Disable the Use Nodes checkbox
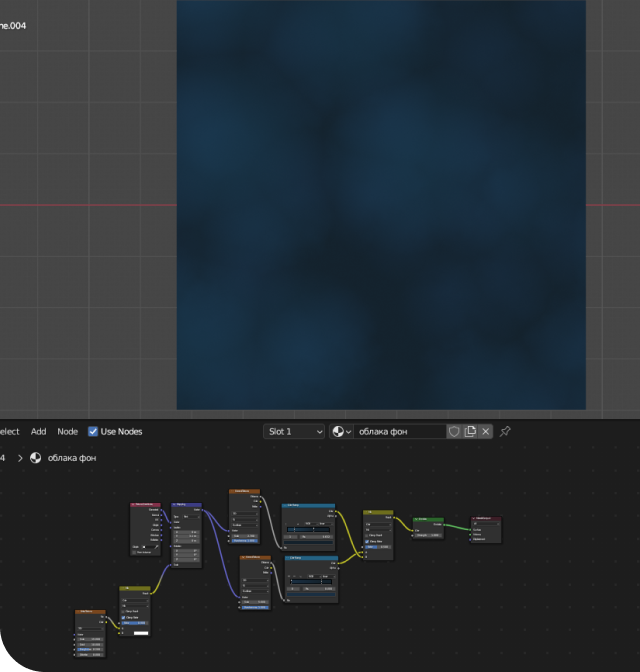640x672 pixels. (93, 432)
